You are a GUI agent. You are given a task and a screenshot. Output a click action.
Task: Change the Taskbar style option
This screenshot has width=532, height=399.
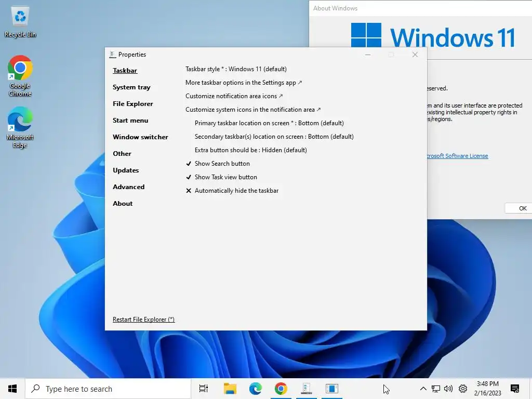pos(236,69)
